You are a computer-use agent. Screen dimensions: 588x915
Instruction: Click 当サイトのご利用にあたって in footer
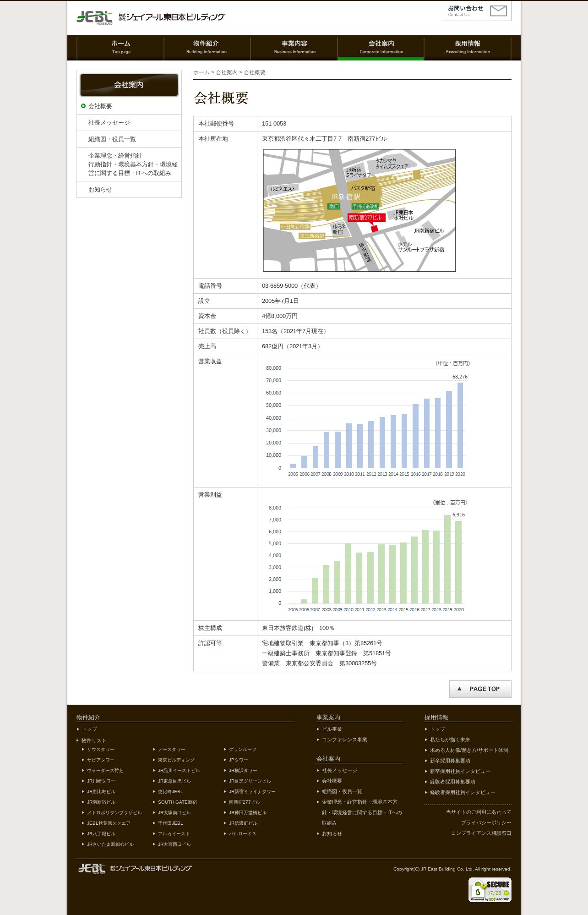pyautogui.click(x=479, y=812)
